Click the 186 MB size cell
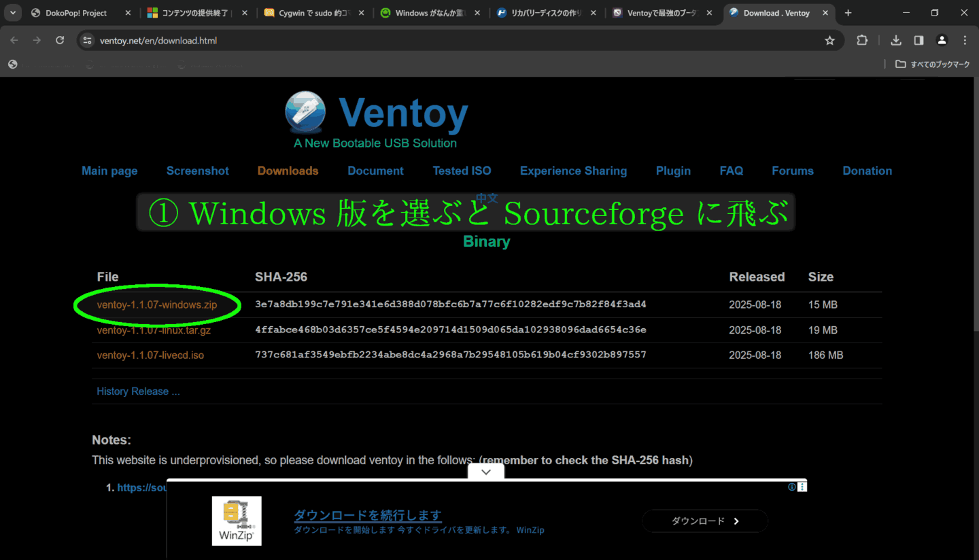This screenshot has height=560, width=979. coord(825,355)
